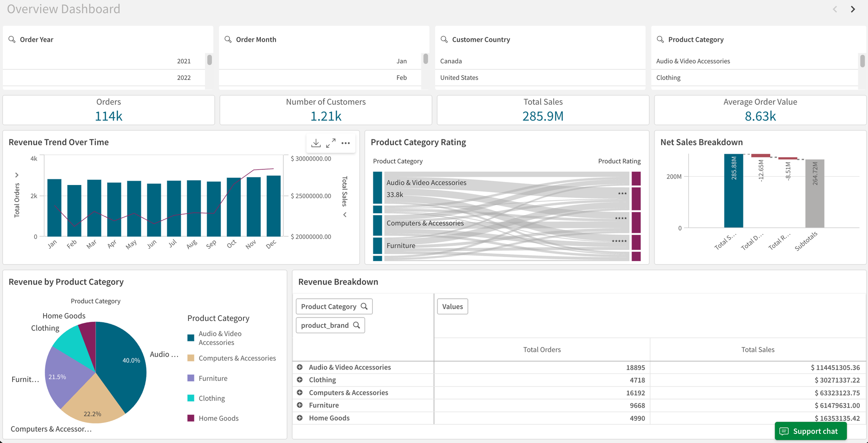Click the search icon in Order Year filter
The height and width of the screenshot is (443, 868).
point(12,39)
